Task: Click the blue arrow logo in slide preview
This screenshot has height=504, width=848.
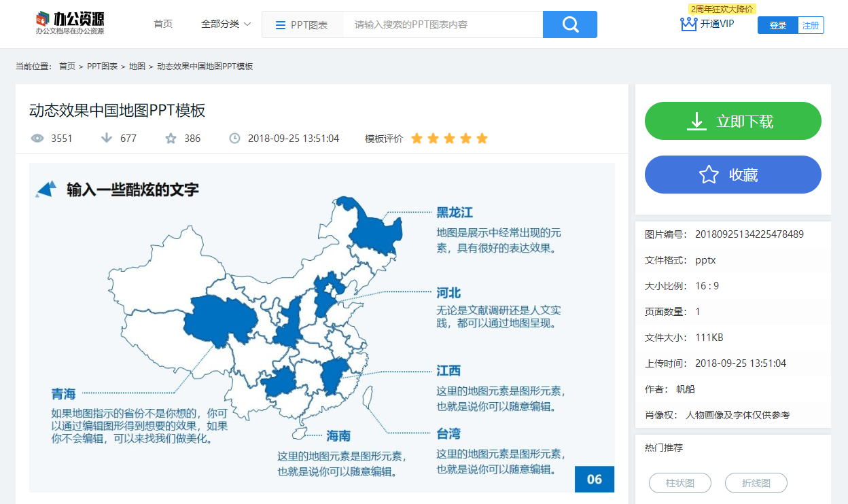Action: point(46,189)
